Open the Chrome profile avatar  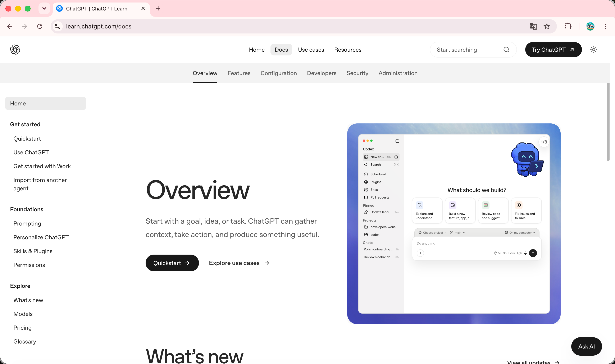coord(590,26)
